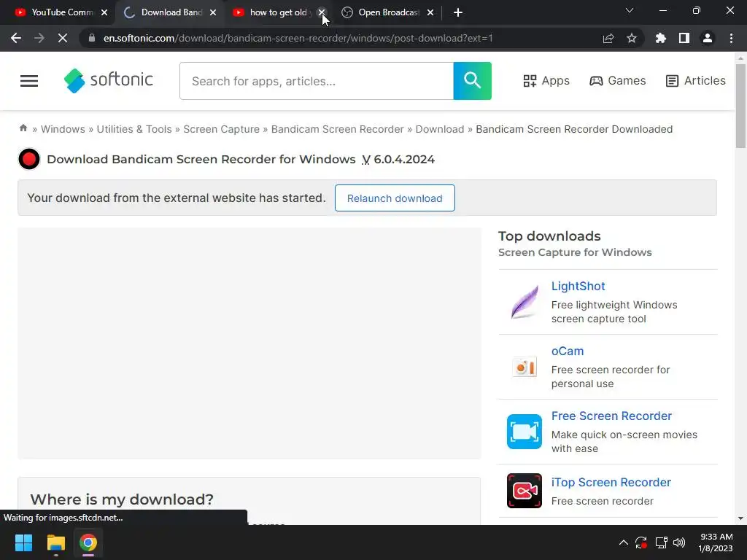The image size is (747, 560).
Task: Open the tab search dropdown chevron
Action: point(630,10)
